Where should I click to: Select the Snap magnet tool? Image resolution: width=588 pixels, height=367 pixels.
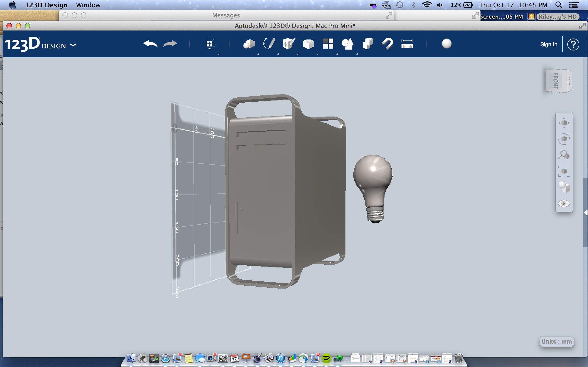387,44
